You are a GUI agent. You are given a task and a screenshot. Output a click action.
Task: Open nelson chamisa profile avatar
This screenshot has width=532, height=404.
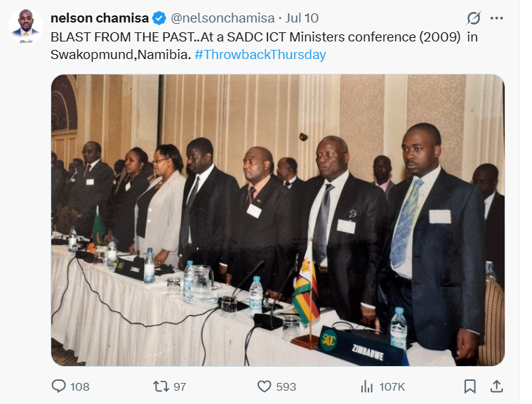(26, 27)
